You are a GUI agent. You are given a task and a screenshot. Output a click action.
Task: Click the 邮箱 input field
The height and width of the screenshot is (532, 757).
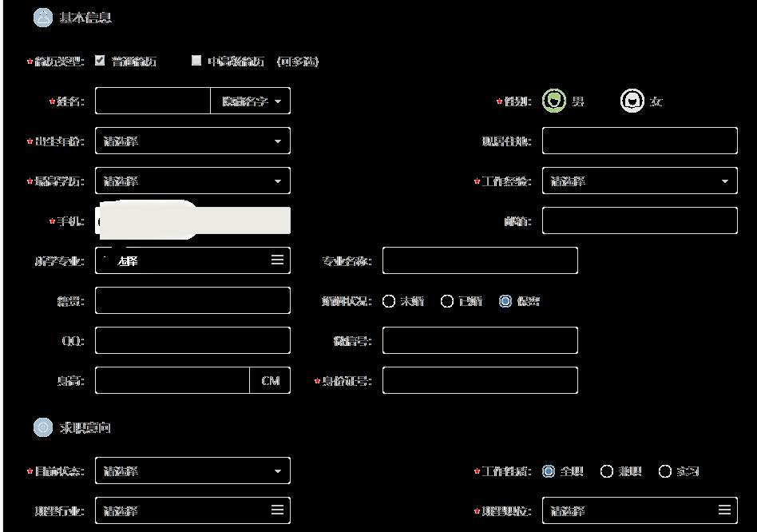click(639, 221)
